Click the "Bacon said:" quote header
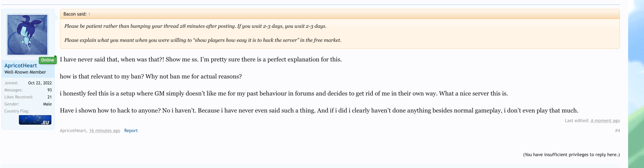Viewport: 644px width, 168px height. 75,14
